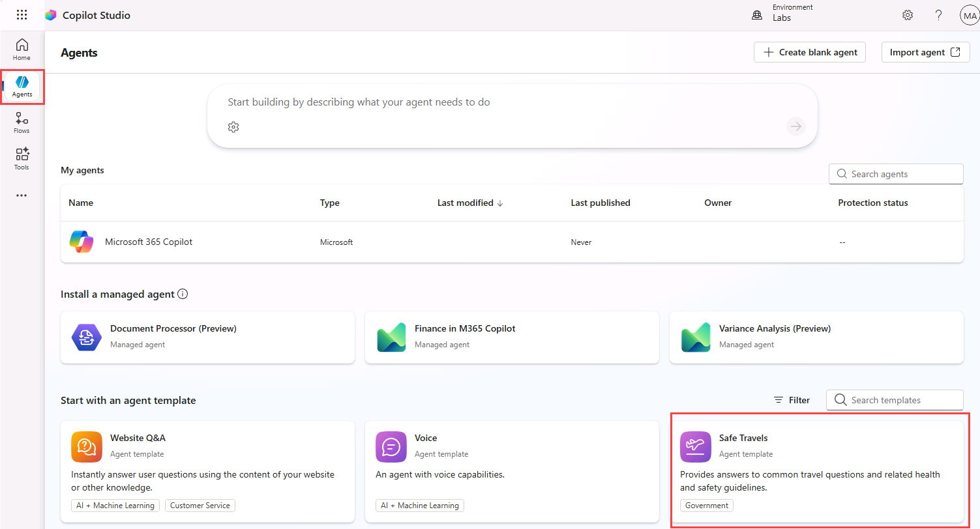Click the Variance Analysis icon
The image size is (980, 529).
pyautogui.click(x=696, y=337)
